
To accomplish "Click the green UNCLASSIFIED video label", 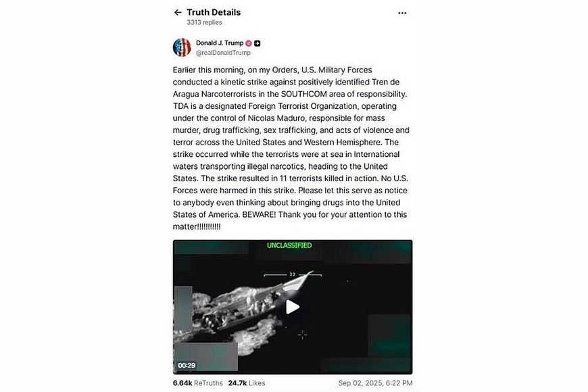I will pos(289,245).
